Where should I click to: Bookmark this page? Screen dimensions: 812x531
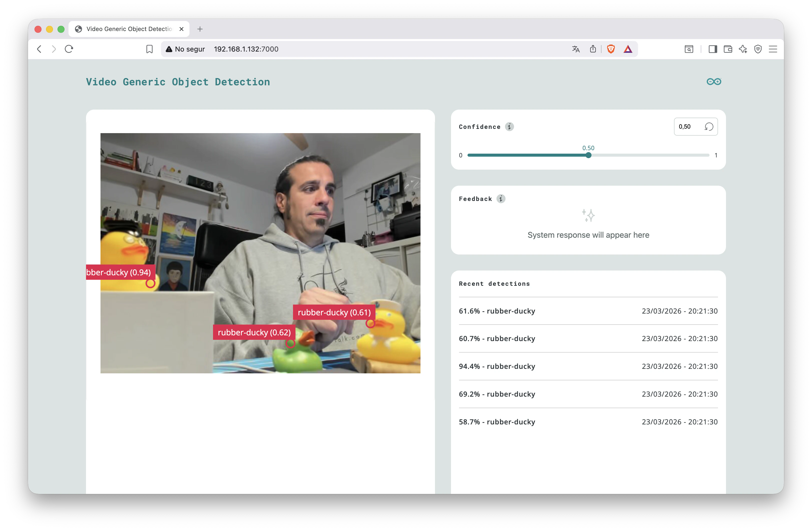point(149,49)
